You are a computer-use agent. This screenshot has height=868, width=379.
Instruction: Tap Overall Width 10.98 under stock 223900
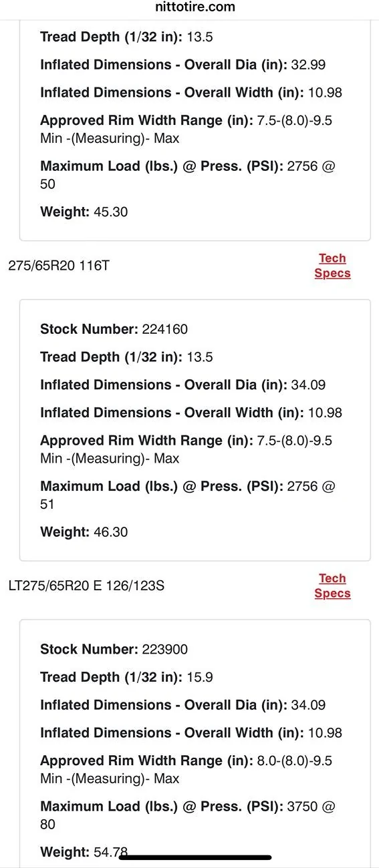(191, 733)
